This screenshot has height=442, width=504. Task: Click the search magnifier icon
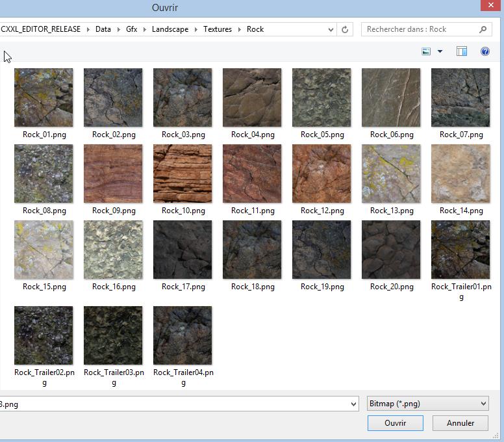tap(483, 29)
